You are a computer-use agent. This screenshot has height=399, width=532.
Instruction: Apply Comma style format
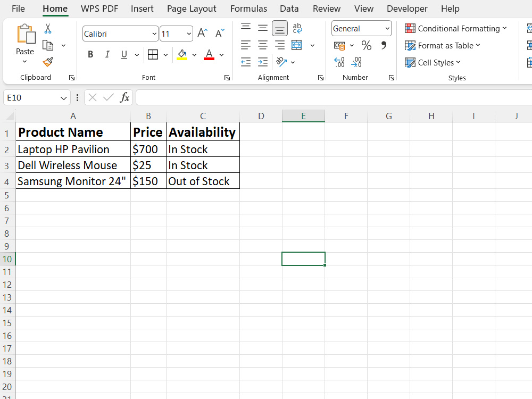tap(384, 45)
